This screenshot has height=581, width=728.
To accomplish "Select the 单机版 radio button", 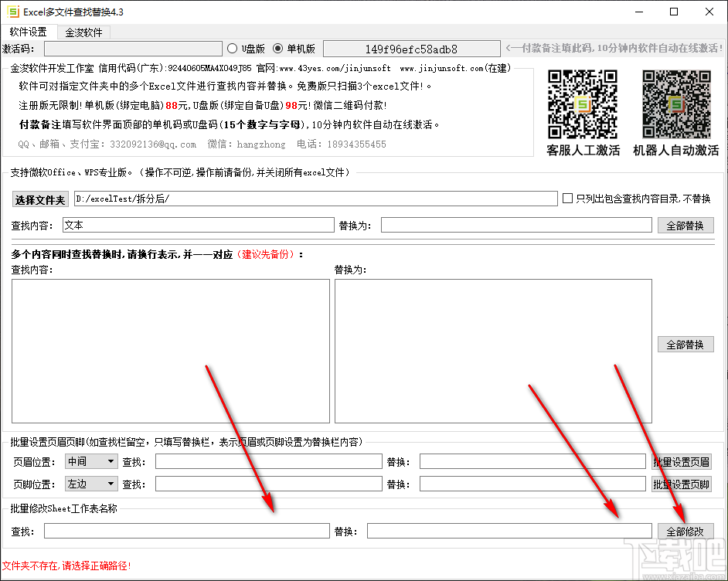I will (x=279, y=47).
